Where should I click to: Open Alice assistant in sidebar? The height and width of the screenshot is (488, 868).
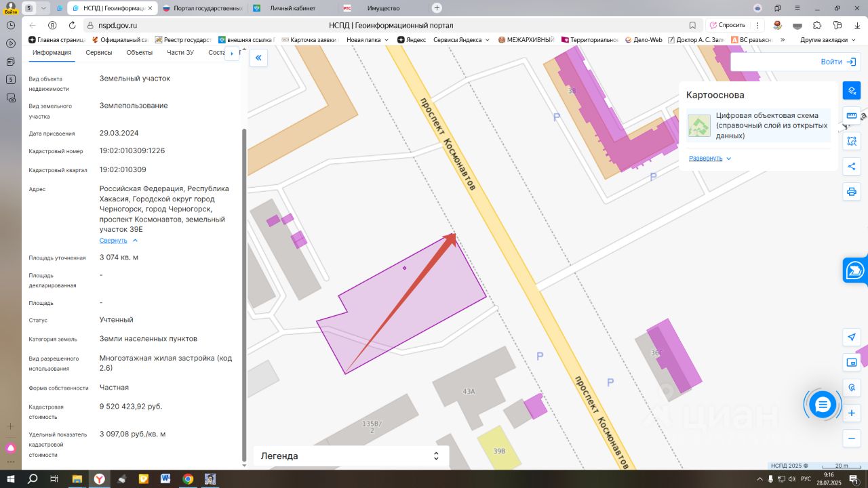click(x=11, y=448)
